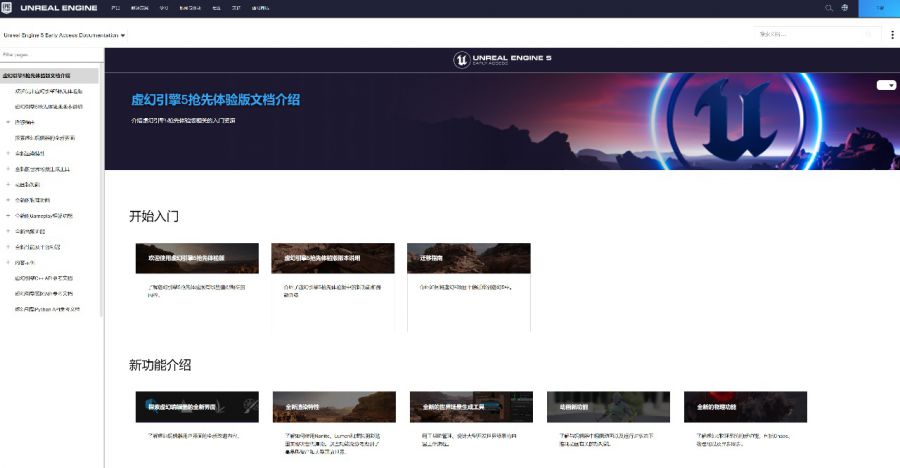This screenshot has width=900, height=468.
Task: Focus the Filter pages input field
Action: coord(51,55)
